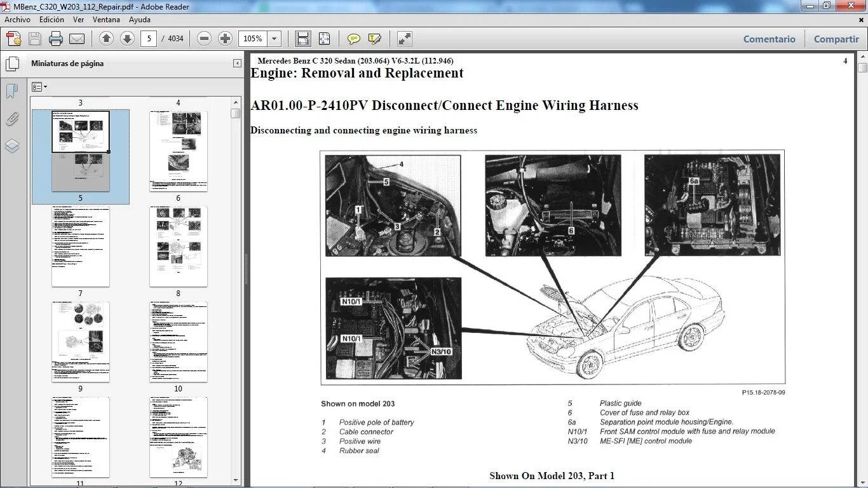The height and width of the screenshot is (488, 868).
Task: Select the page 10 thumbnail
Action: pos(179,342)
